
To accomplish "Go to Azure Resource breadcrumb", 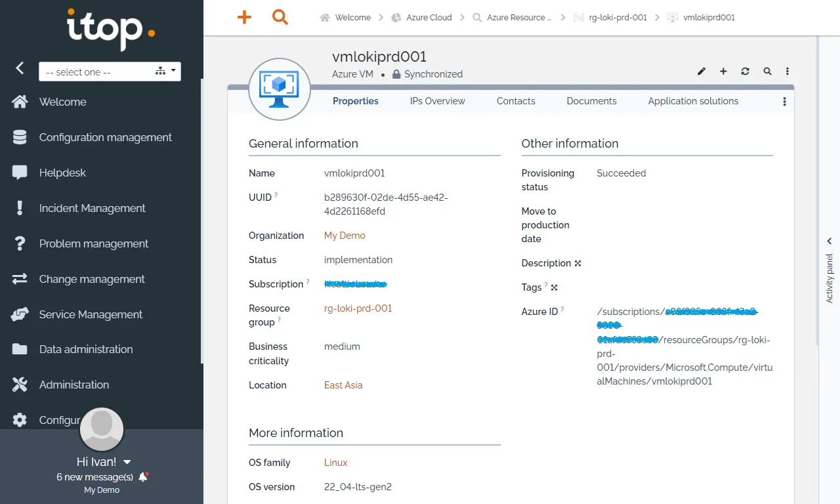I will pyautogui.click(x=513, y=18).
